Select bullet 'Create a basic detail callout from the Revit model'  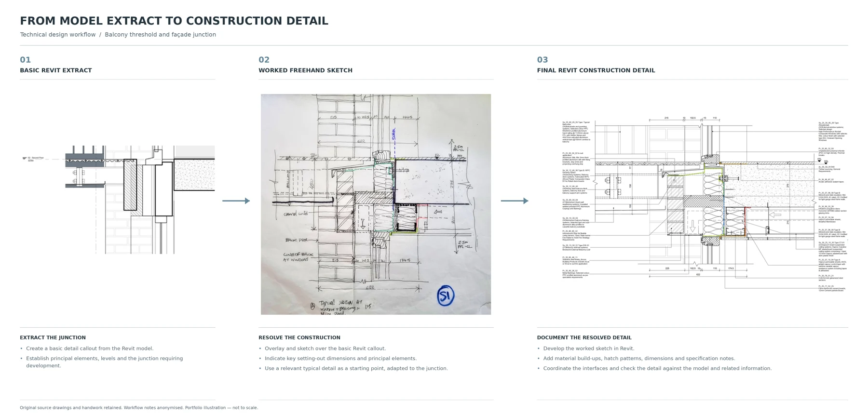[x=90, y=349]
